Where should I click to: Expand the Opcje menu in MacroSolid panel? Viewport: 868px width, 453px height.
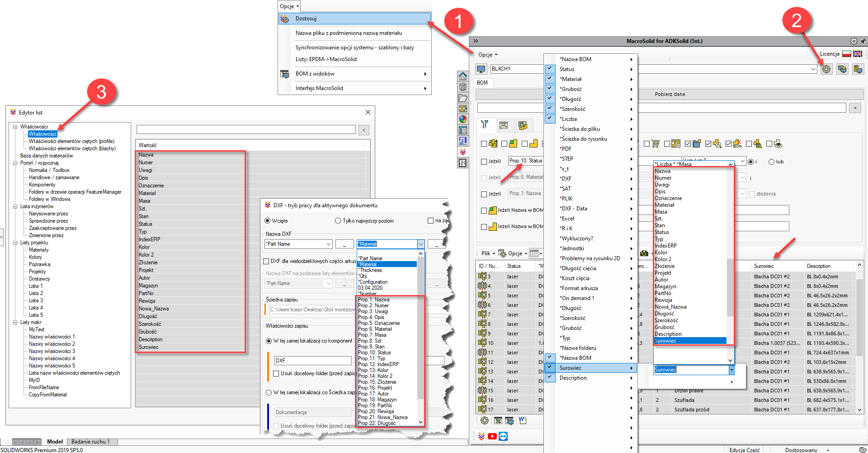coord(487,55)
